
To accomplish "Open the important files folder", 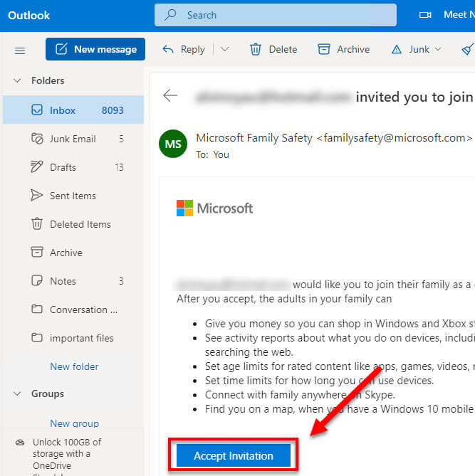I will pyautogui.click(x=73, y=337).
